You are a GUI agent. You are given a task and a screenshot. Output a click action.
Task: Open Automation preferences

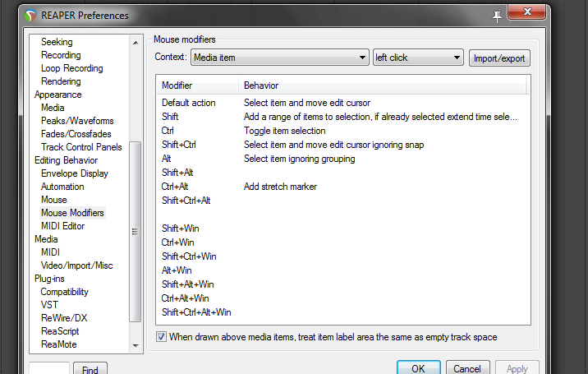(62, 187)
